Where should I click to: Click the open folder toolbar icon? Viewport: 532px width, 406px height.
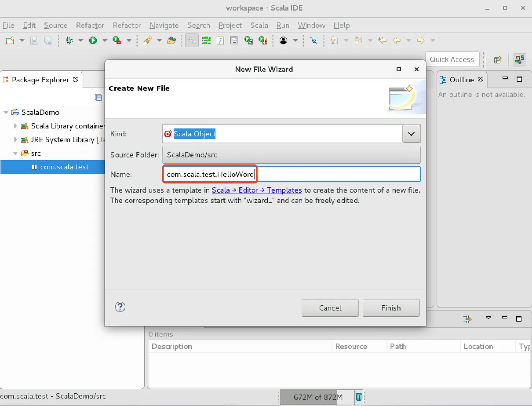point(171,40)
